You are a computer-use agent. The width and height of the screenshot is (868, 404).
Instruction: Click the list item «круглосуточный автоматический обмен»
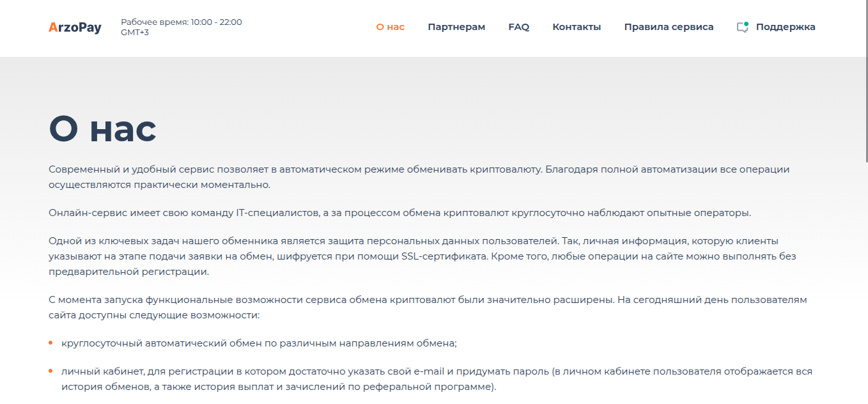(x=259, y=343)
